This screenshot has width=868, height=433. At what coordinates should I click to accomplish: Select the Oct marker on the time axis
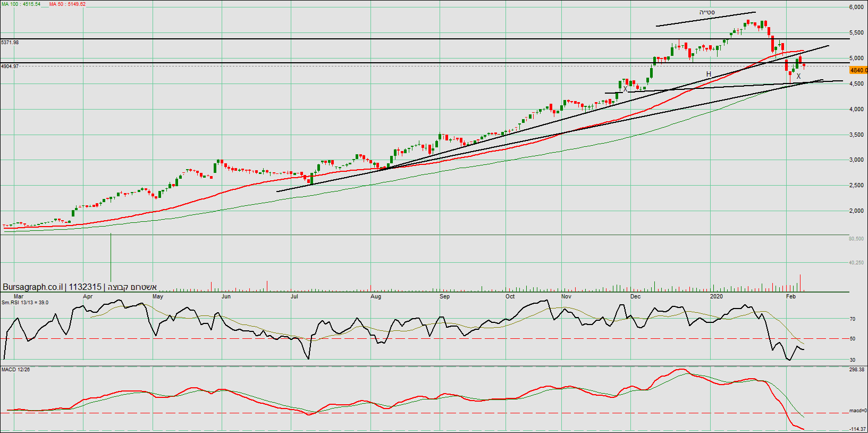[x=510, y=296]
